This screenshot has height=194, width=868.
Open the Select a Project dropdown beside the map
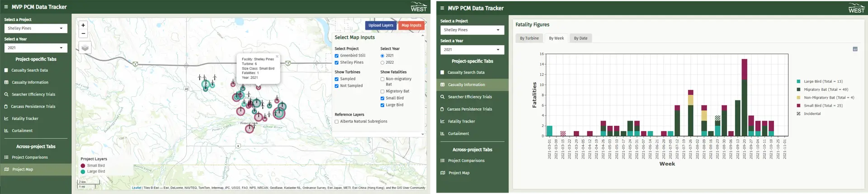point(36,28)
